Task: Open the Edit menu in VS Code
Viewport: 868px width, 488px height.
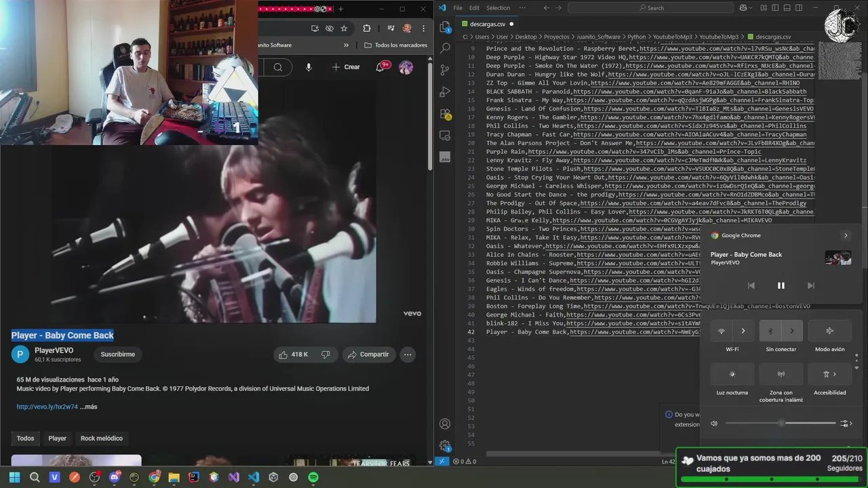Action: 474,8
